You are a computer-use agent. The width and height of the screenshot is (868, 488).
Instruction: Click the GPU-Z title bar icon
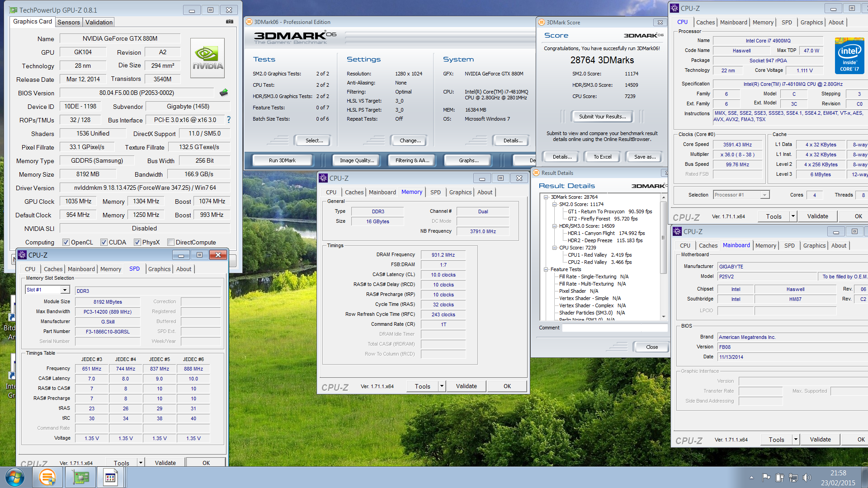pos(14,10)
